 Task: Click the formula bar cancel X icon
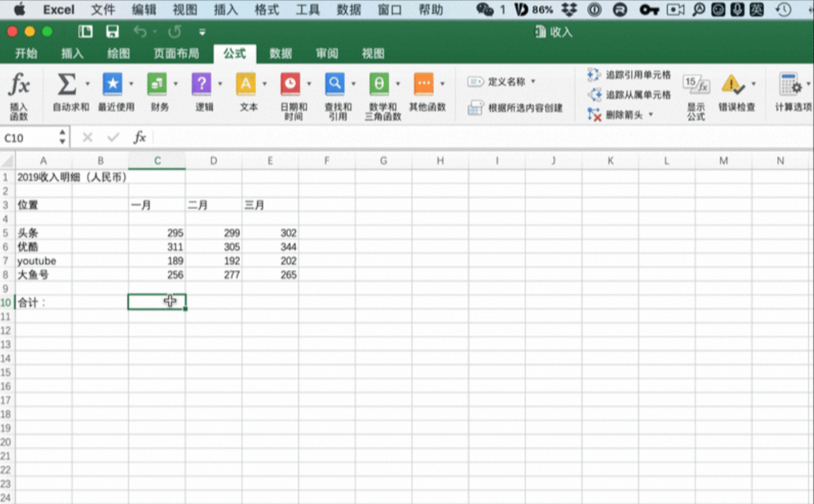[87, 137]
